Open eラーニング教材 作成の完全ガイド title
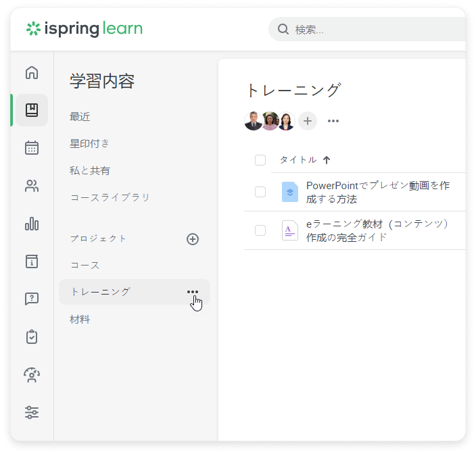This screenshot has width=476, height=454. 377,230
